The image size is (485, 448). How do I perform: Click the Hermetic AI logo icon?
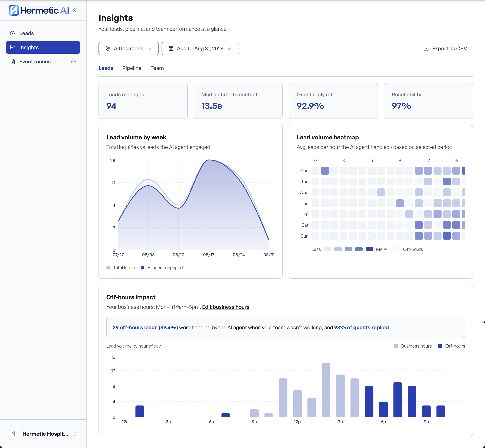click(14, 10)
